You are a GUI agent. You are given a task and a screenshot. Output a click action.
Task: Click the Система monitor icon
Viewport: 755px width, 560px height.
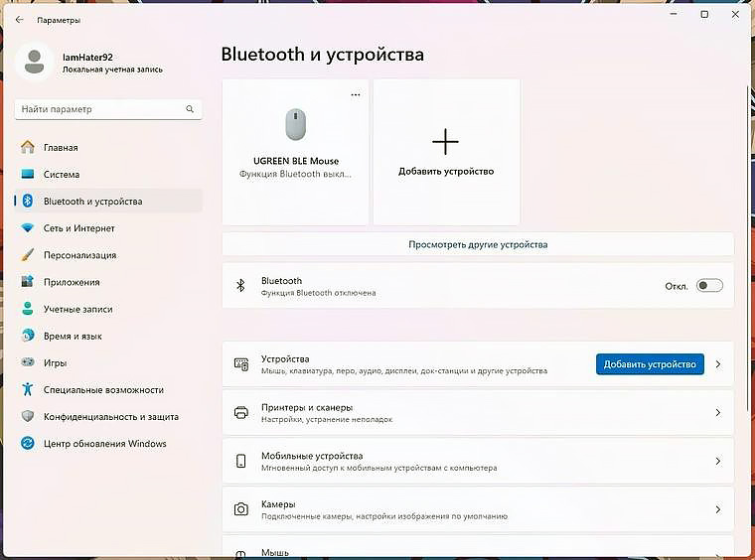click(x=28, y=174)
